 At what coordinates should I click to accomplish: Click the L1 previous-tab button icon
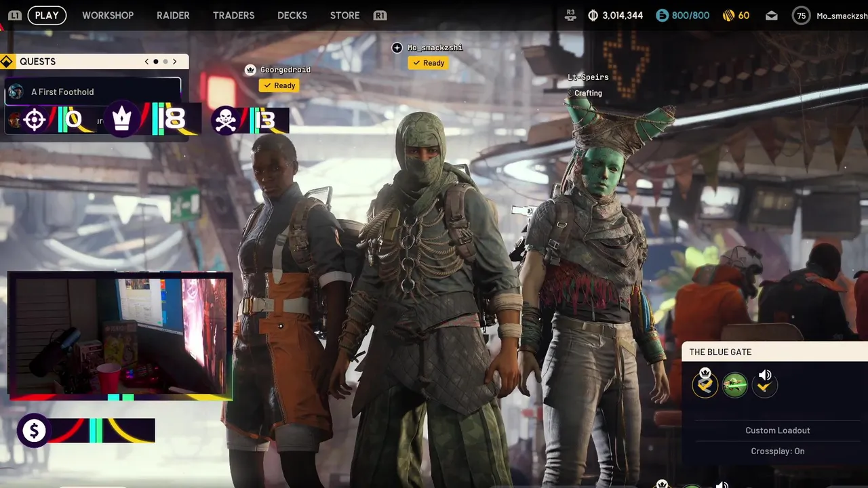15,15
